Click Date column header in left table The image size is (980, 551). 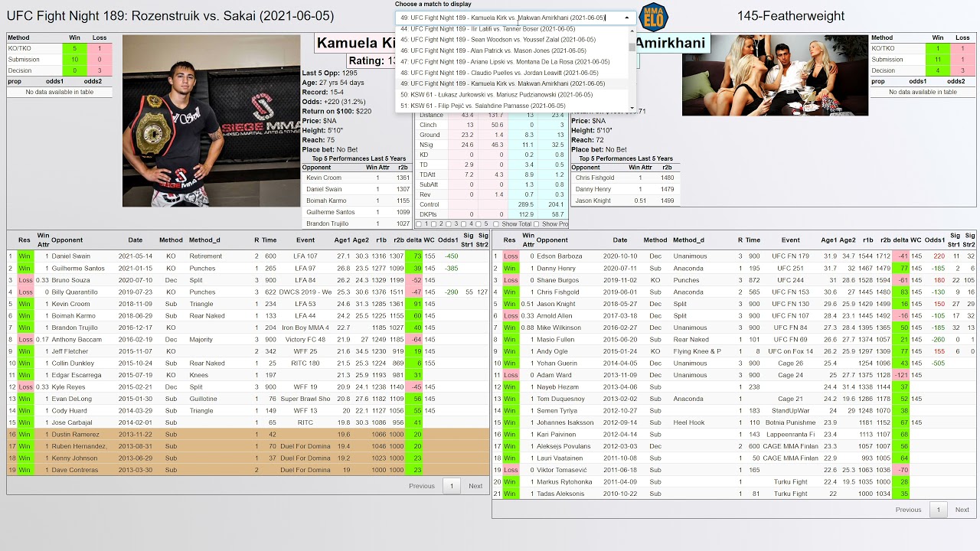click(136, 240)
